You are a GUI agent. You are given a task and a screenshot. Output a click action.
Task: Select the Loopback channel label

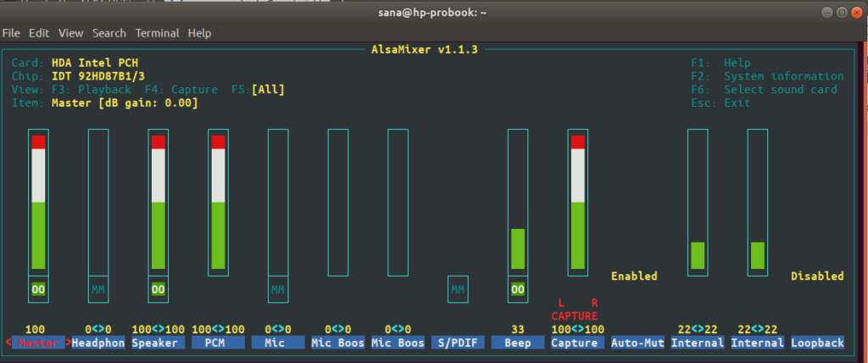(818, 343)
